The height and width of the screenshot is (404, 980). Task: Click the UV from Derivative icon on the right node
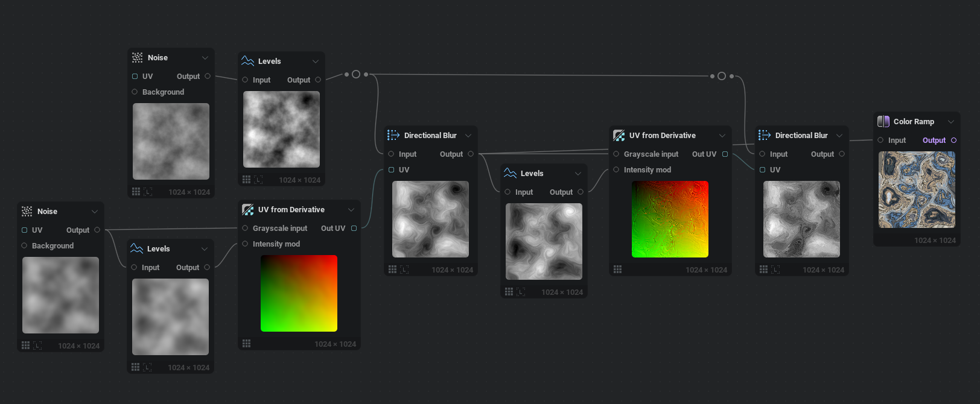point(619,135)
